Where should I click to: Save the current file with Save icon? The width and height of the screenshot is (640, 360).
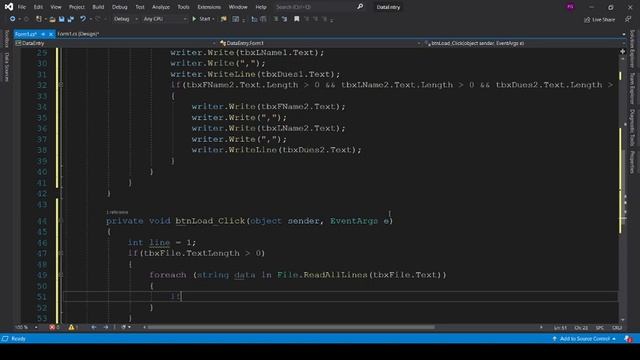pyautogui.click(x=62, y=19)
